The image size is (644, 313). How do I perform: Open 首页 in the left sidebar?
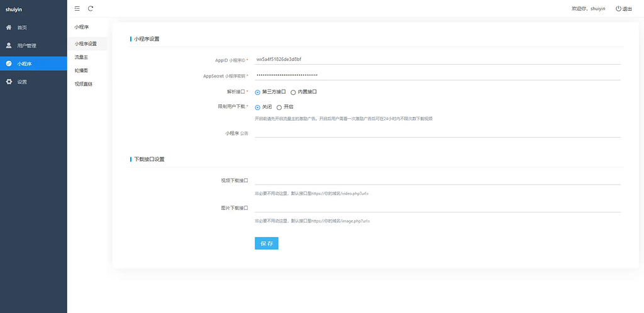(x=33, y=28)
